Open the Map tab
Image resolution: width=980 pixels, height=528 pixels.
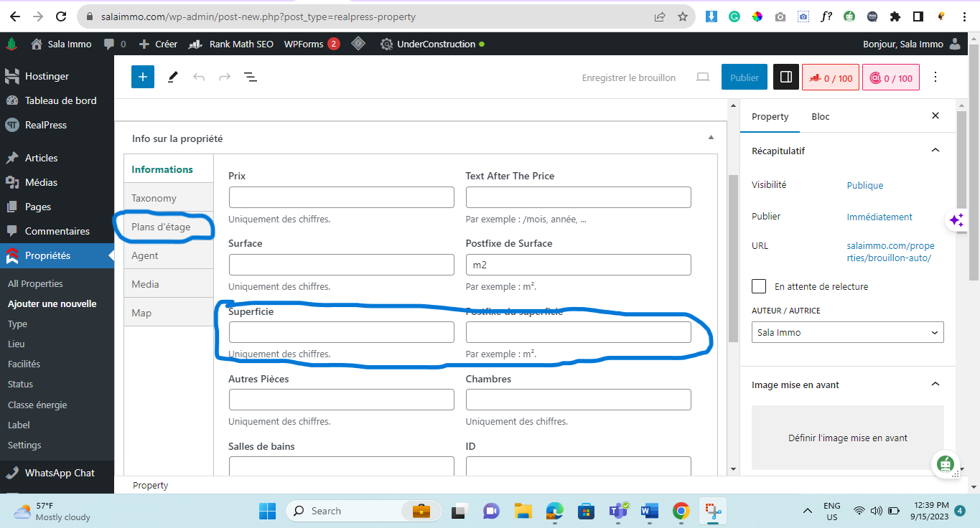coord(168,313)
